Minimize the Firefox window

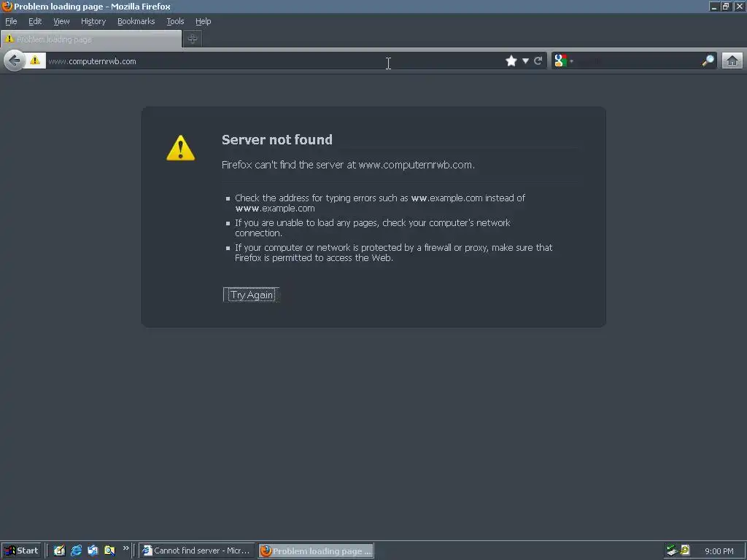pyautogui.click(x=713, y=6)
